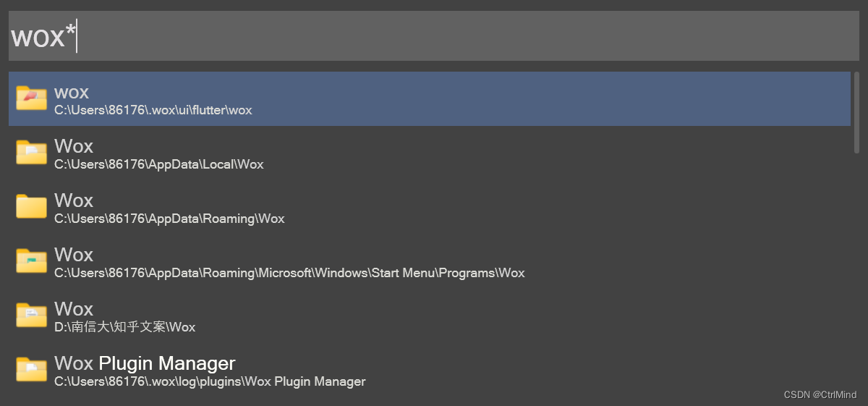Click folder icon of Wox Plugin Manager result
Viewport: 868px width, 406px height.
[x=32, y=370]
